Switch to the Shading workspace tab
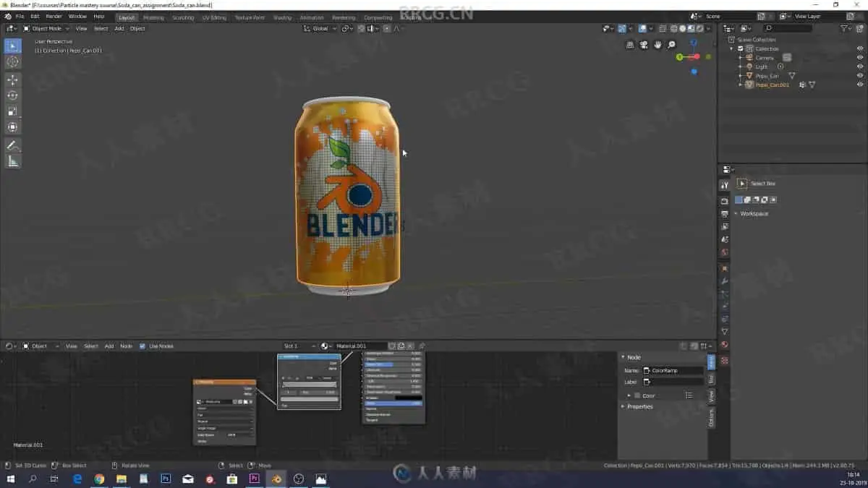 click(x=282, y=17)
